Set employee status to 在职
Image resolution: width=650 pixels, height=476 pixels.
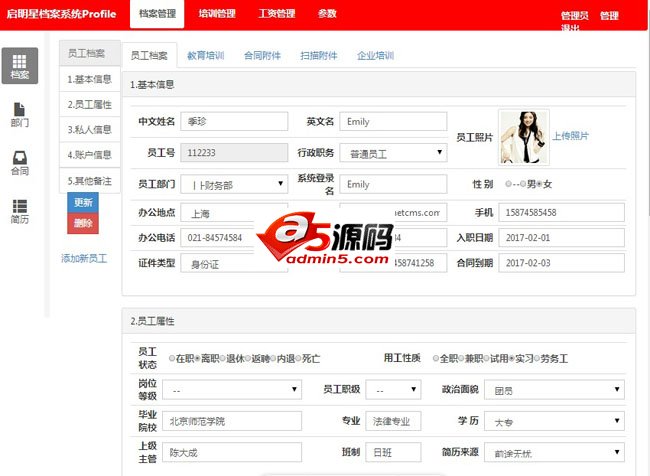(172, 358)
